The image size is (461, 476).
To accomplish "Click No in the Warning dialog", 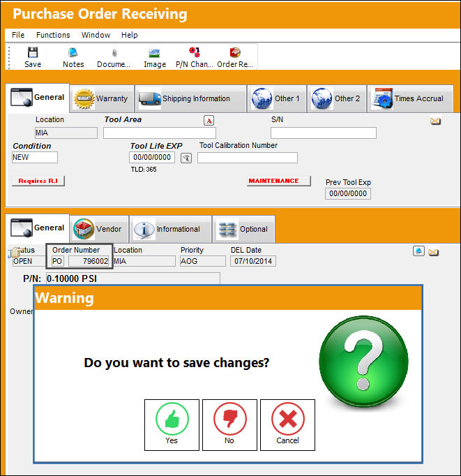I will click(229, 425).
